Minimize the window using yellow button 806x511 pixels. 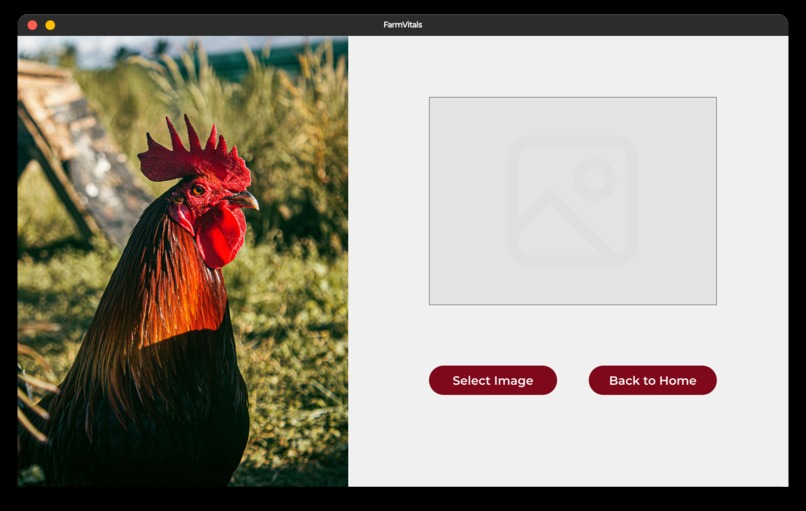50,25
